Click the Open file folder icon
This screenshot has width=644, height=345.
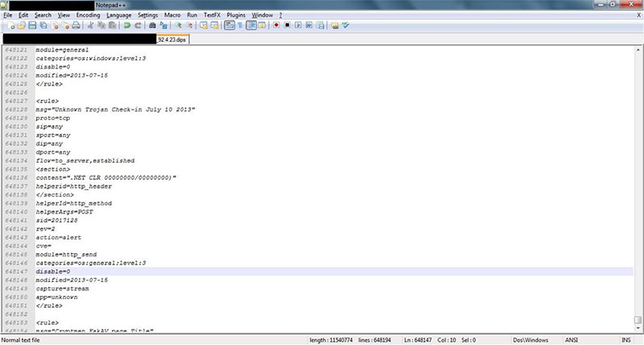22,26
